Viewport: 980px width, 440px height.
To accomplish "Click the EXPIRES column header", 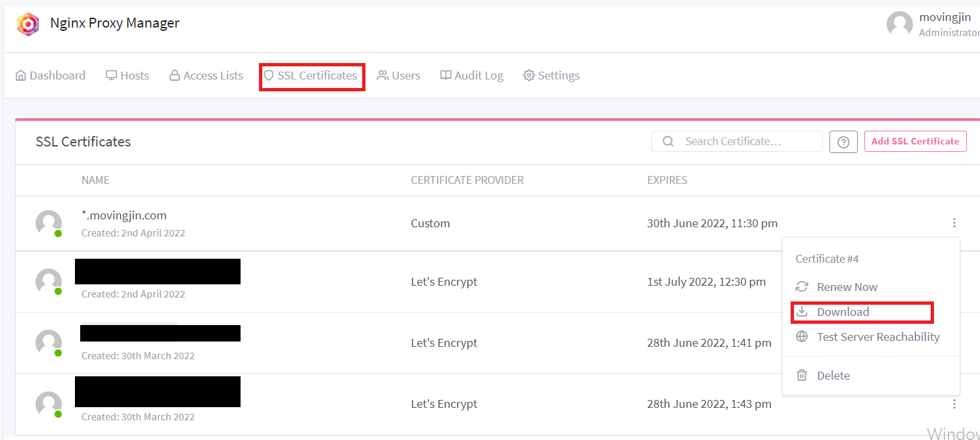I will 667,180.
